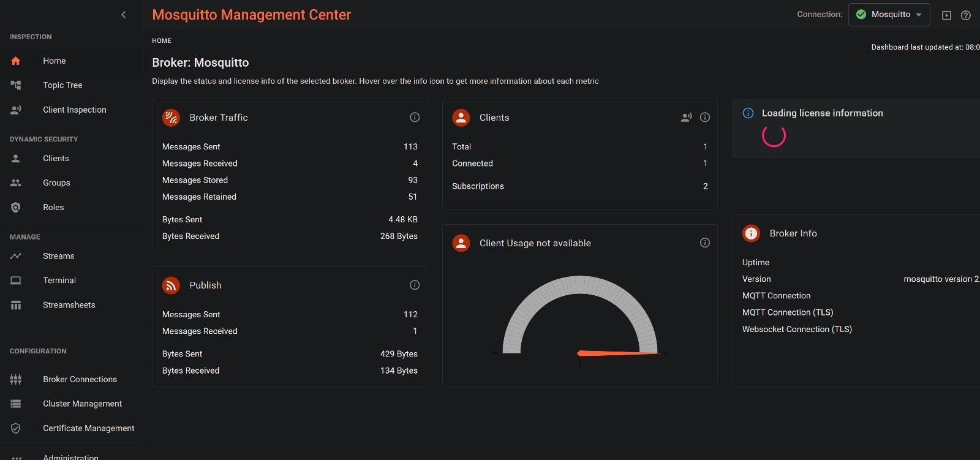
Task: Open the Terminal page
Action: (x=59, y=280)
